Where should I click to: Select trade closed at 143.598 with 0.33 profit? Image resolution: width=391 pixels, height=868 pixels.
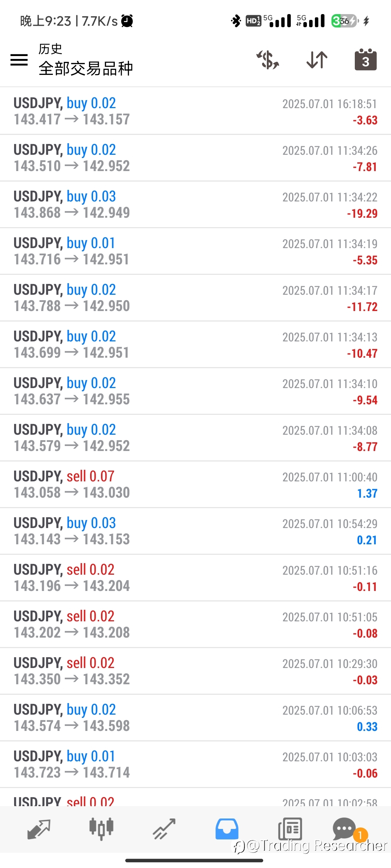coord(195,718)
